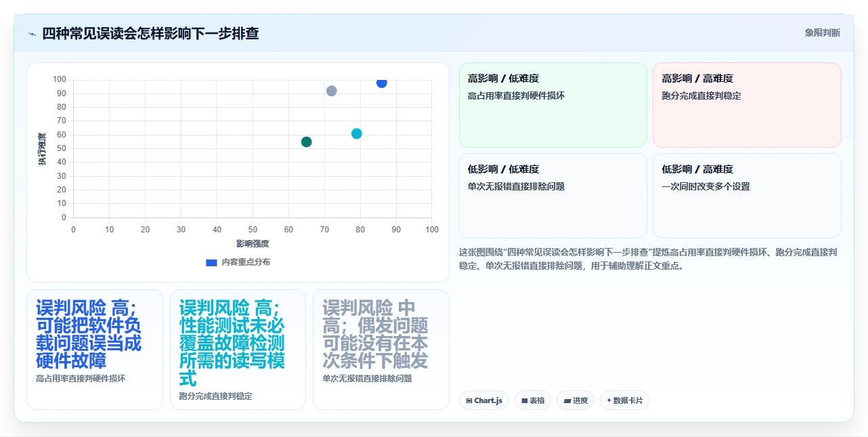Click the Chart.js tag chip
This screenshot has width=868, height=437.
pyautogui.click(x=484, y=400)
